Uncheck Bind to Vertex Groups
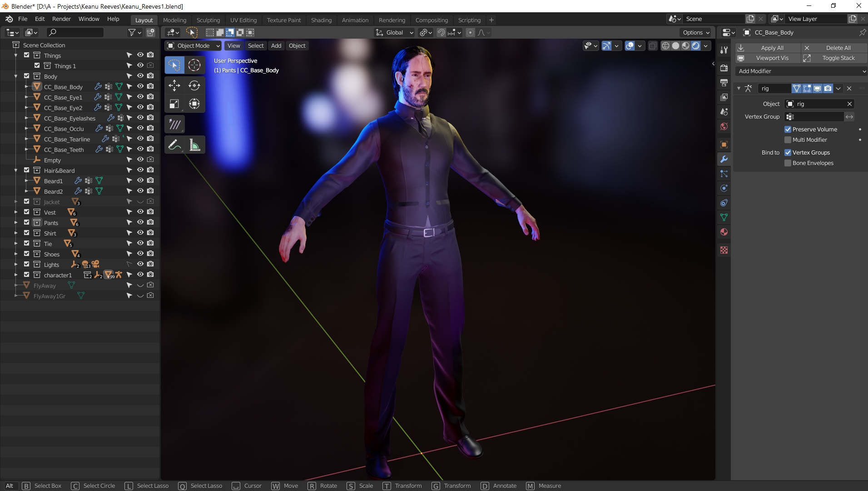The image size is (868, 491). (x=788, y=153)
